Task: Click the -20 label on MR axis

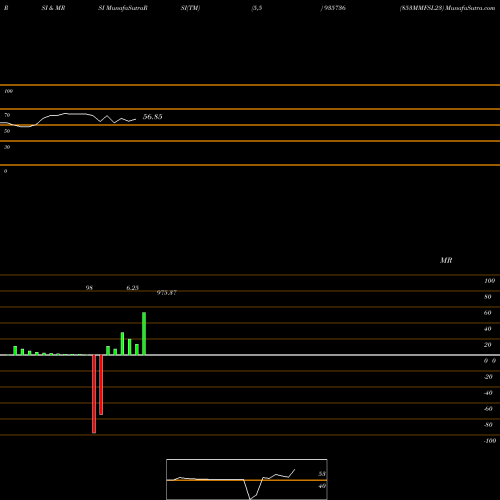Action: 488,377
